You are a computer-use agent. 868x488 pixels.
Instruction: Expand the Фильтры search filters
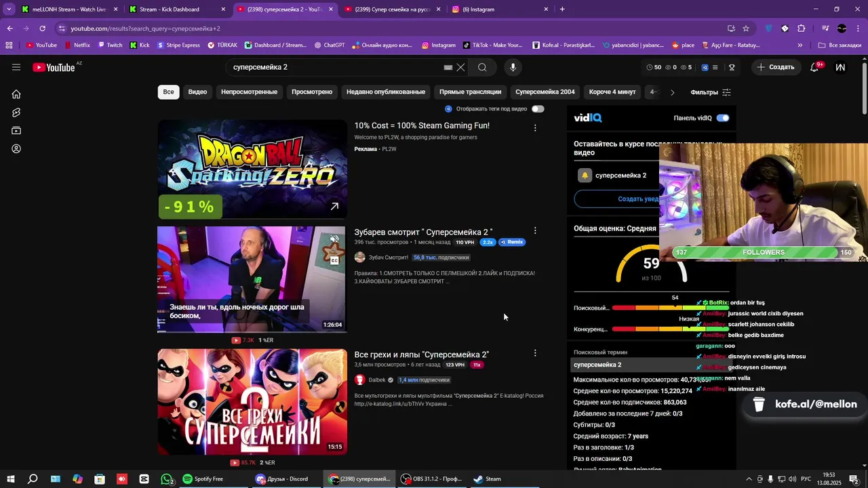click(x=710, y=92)
